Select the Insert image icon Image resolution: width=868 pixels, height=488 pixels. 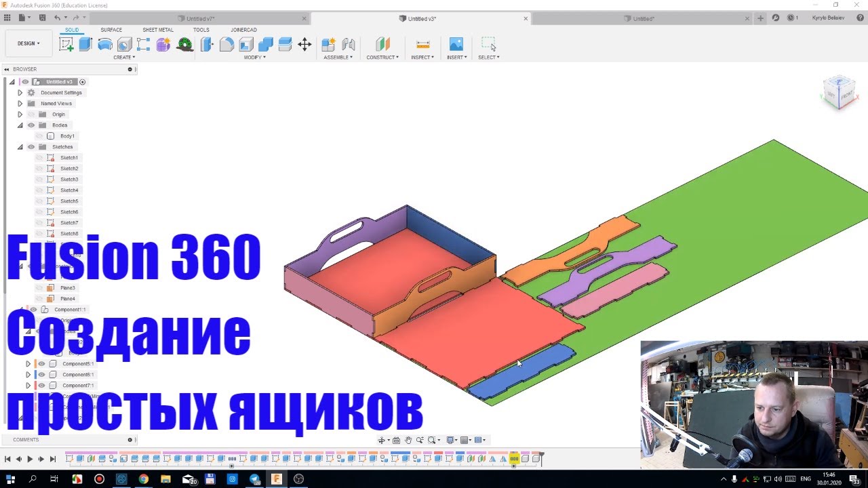pos(456,45)
